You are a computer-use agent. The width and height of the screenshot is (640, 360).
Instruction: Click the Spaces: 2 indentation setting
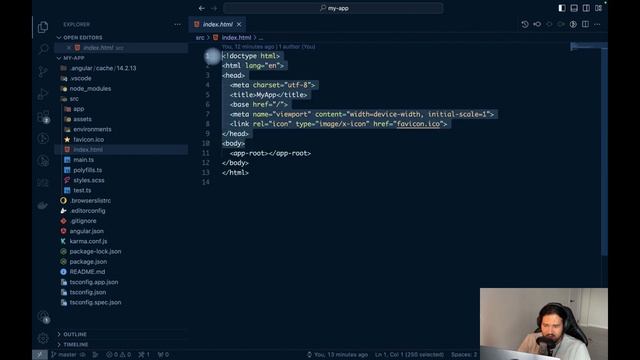[x=464, y=355]
